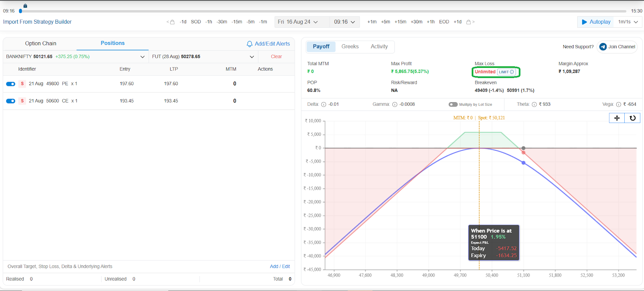Click the pan/move chart tool icon

(x=617, y=118)
